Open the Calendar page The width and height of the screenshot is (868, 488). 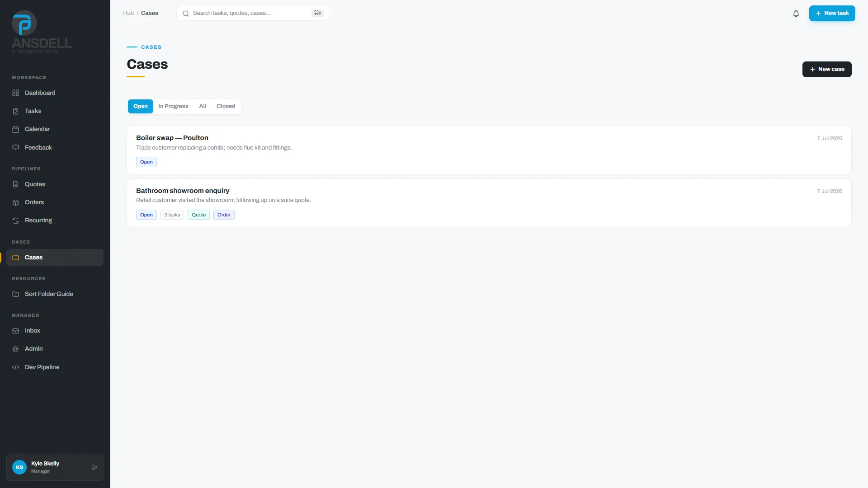[55, 129]
